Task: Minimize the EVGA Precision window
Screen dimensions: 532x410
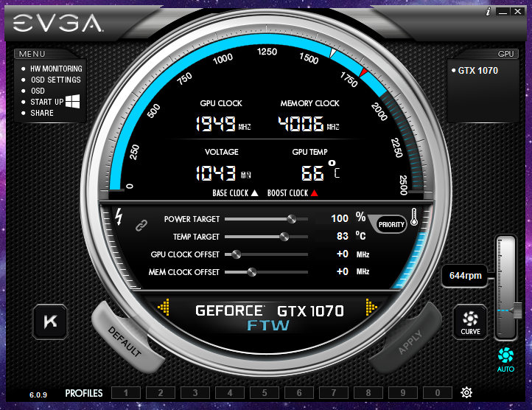Action: pyautogui.click(x=503, y=12)
